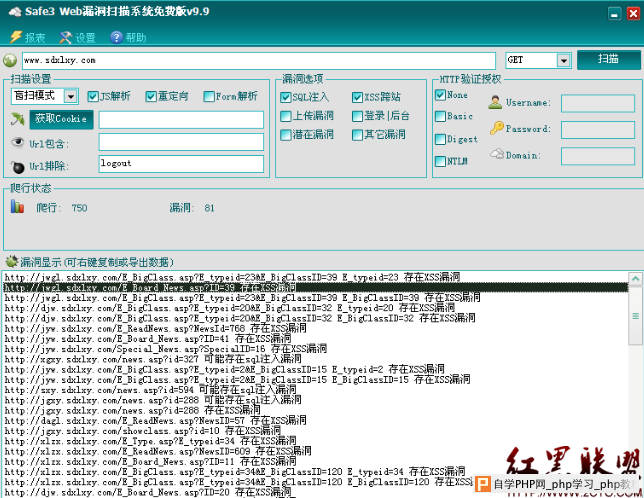This screenshot has height=498, width=644.
Task: Click the green leaf icon beside 获取Cookie
Action: pos(18,119)
